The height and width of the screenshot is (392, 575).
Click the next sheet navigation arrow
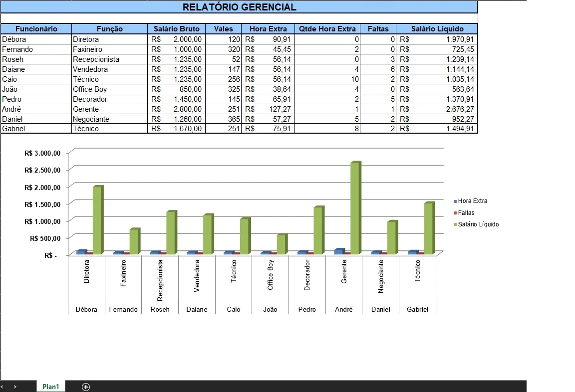pyautogui.click(x=15, y=387)
